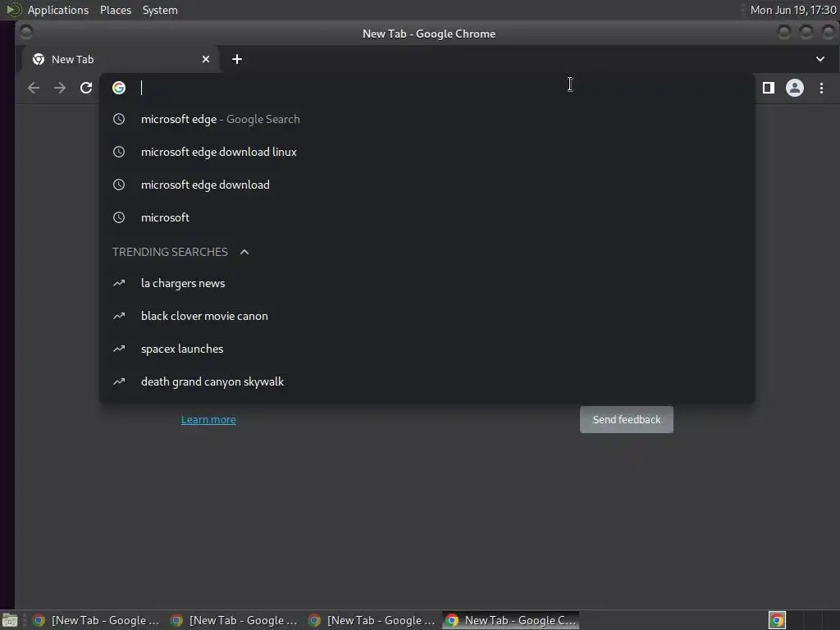
Task: Open the Applications menu
Action: [58, 10]
